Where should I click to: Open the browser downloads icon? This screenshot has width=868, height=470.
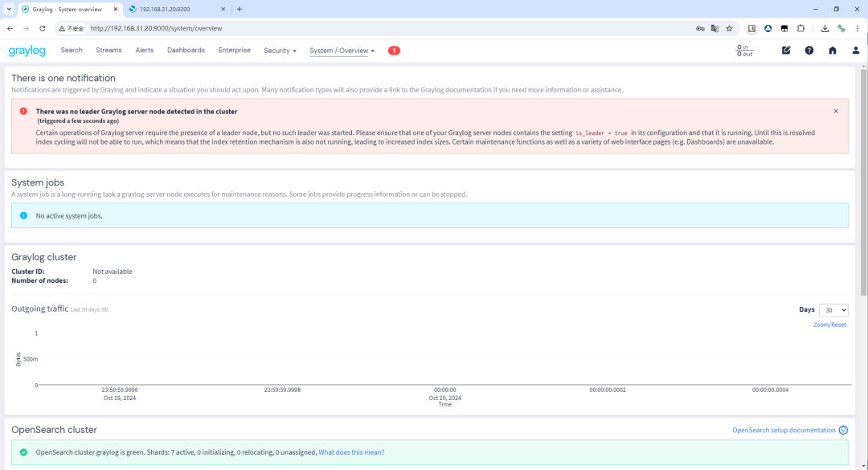tap(825, 28)
